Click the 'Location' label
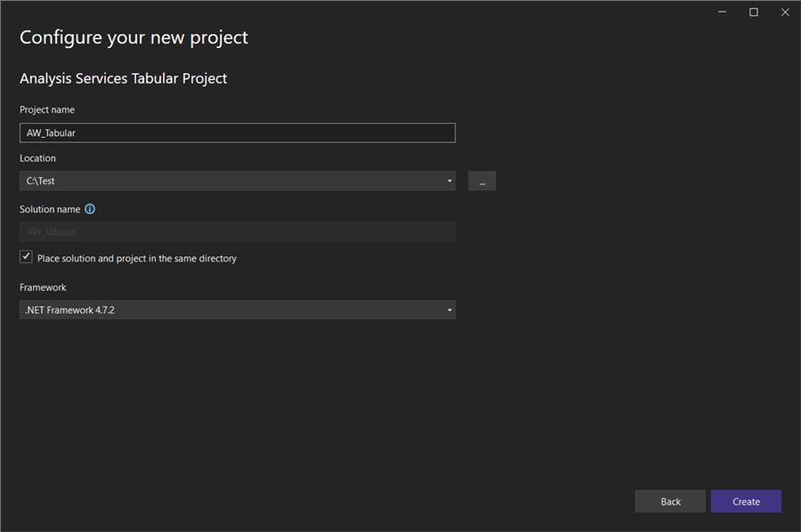 37,158
